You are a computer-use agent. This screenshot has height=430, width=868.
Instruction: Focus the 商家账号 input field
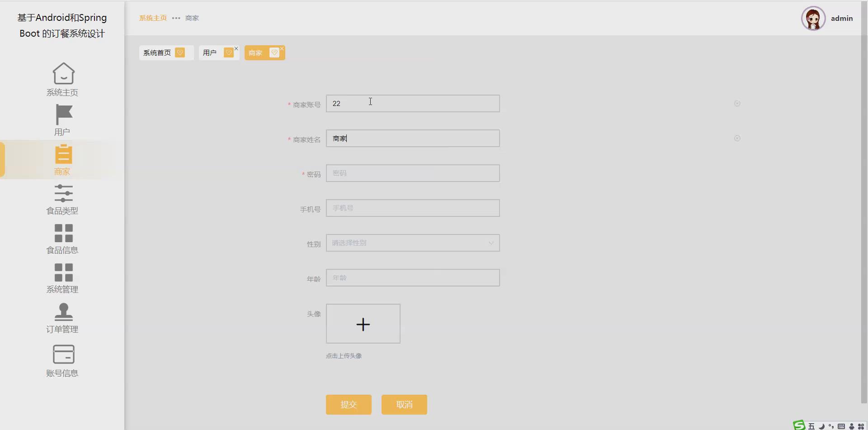413,103
